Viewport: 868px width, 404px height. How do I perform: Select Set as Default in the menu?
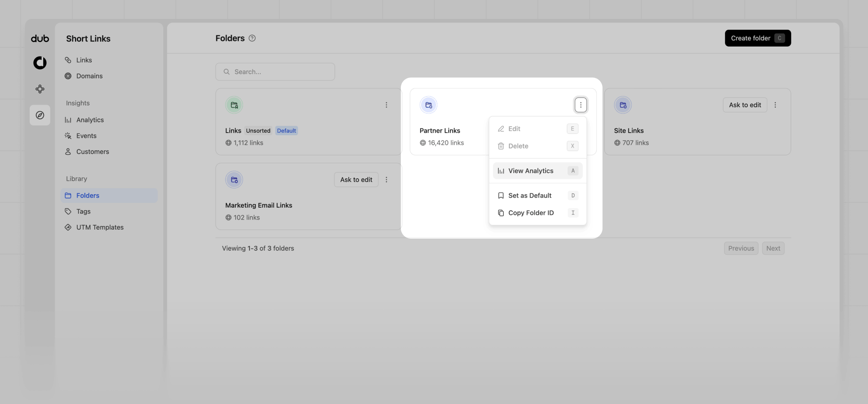tap(537, 196)
